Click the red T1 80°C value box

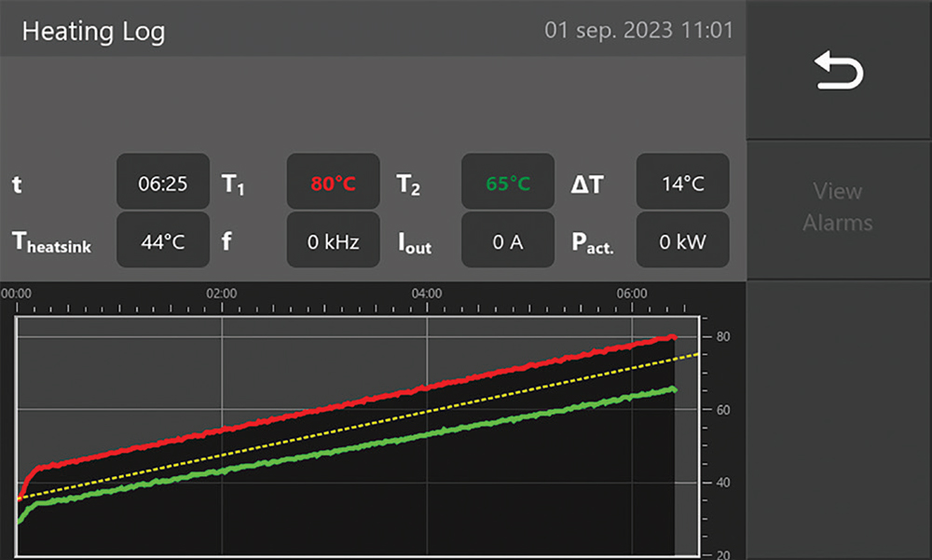coord(333,184)
